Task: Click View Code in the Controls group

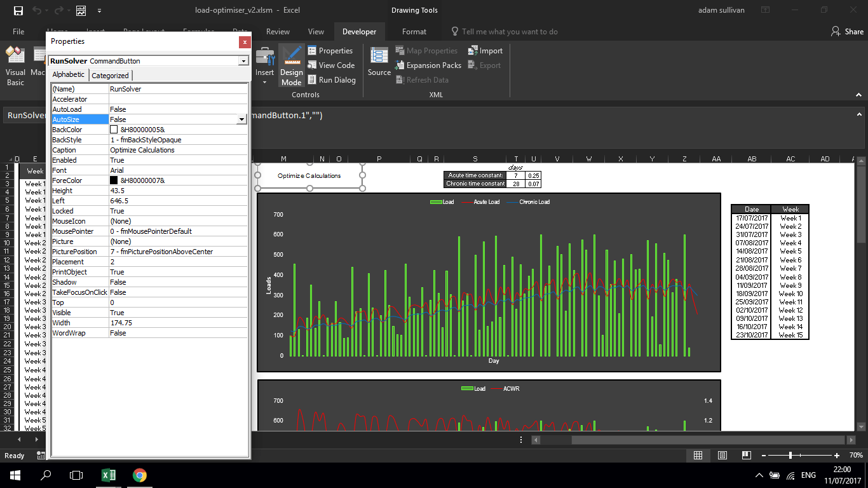Action: tap(331, 65)
